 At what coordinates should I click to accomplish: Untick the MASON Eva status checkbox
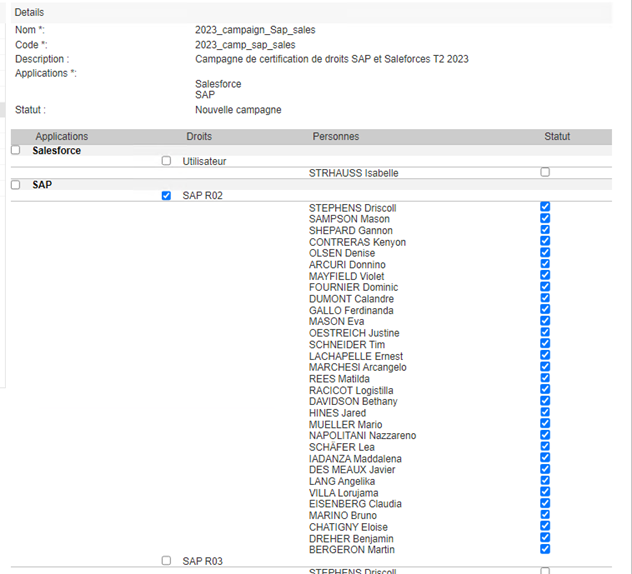coord(545,321)
